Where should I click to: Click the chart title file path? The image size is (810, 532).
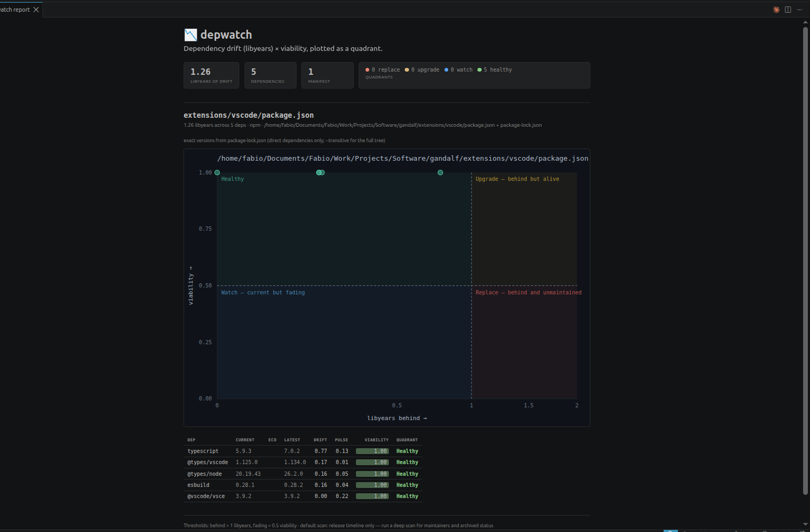point(403,159)
